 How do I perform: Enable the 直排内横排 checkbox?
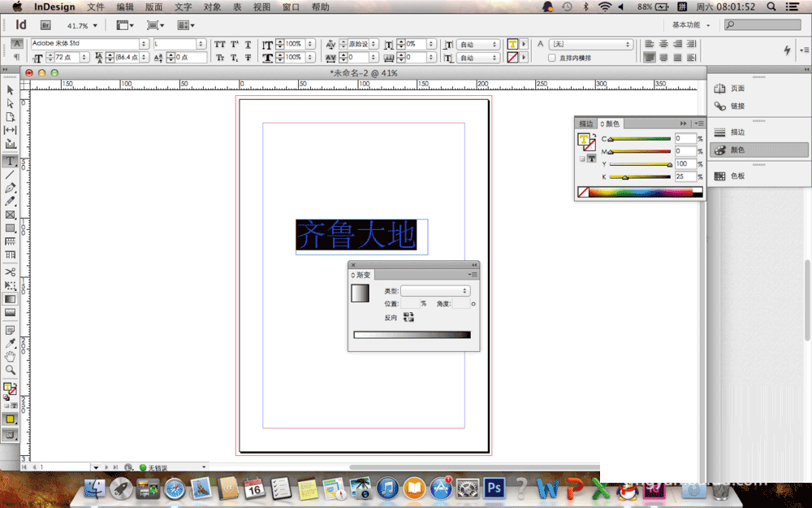tap(553, 58)
